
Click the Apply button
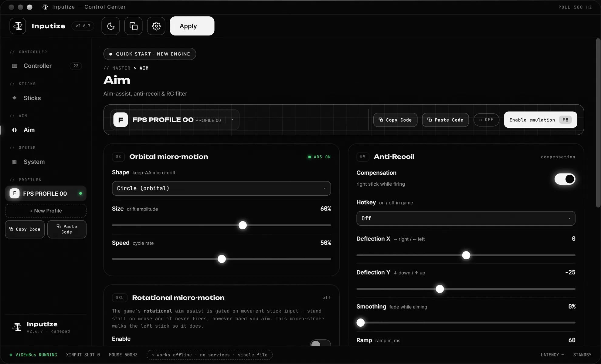(192, 26)
